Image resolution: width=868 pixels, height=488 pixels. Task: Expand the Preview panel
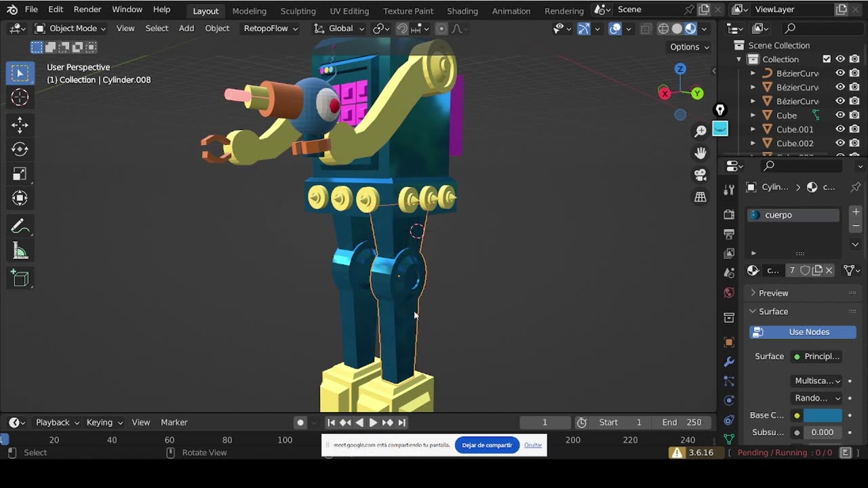pyautogui.click(x=773, y=293)
